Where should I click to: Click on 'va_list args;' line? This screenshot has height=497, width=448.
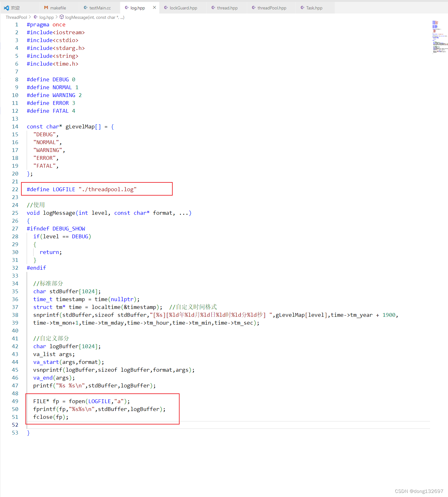54,354
